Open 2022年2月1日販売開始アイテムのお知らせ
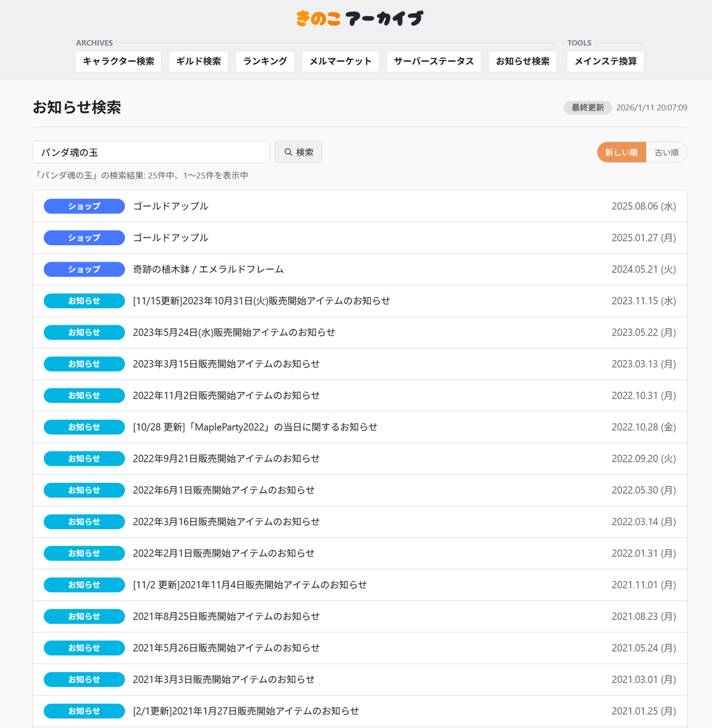Viewport: 712px width, 728px height. (360, 553)
